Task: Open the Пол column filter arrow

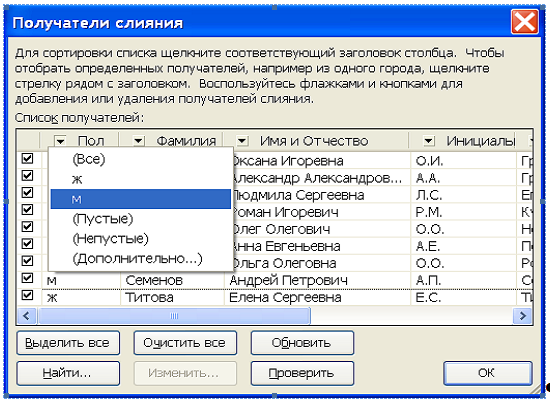Action: (60, 141)
